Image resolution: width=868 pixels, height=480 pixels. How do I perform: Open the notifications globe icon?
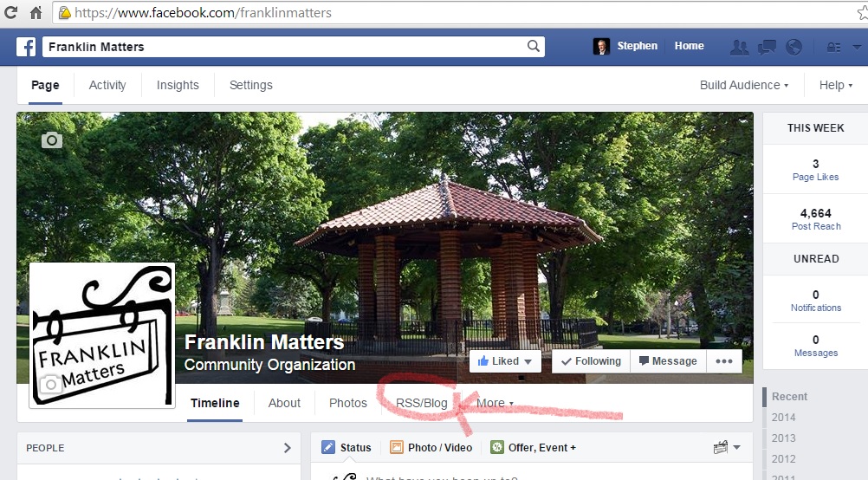[794, 47]
